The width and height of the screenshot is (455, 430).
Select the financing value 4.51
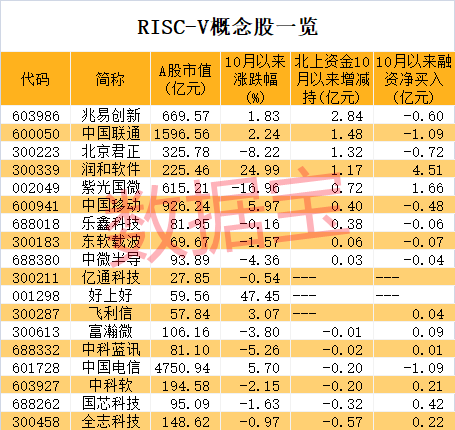pyautogui.click(x=428, y=170)
